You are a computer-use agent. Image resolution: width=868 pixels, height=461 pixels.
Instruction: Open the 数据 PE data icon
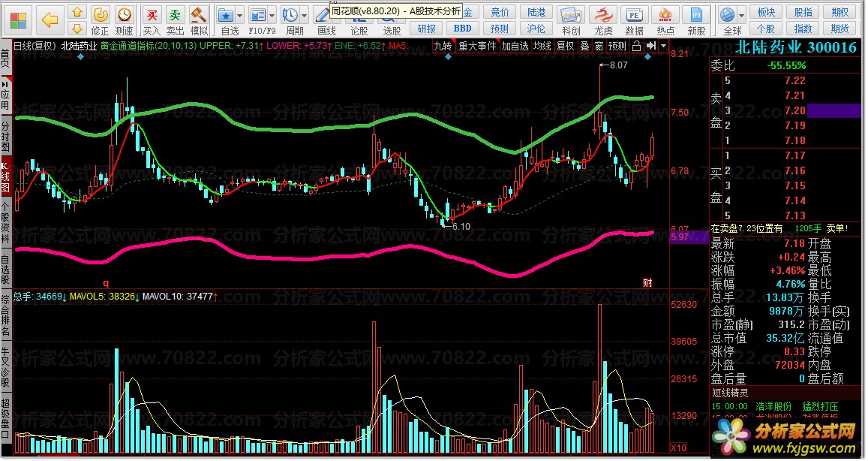634,20
